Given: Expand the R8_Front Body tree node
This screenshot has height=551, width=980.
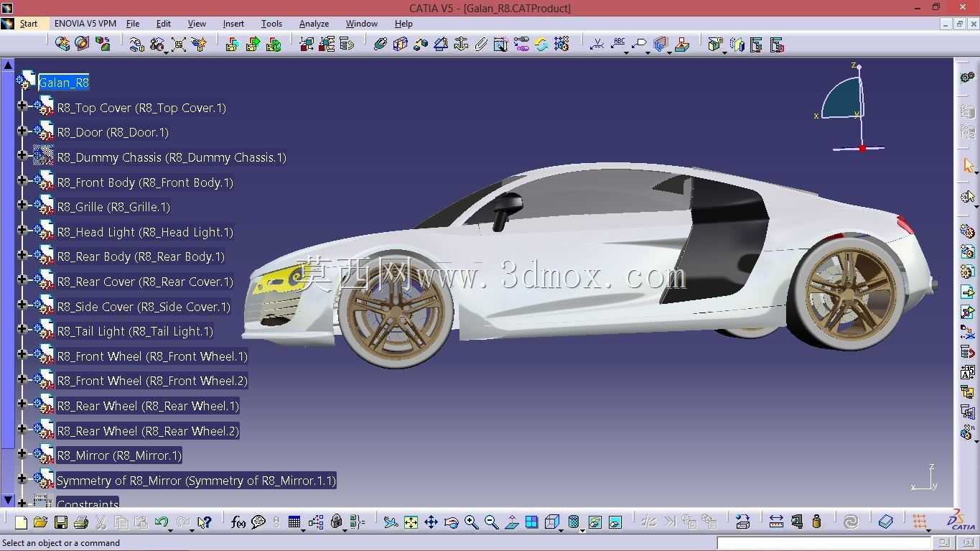Looking at the screenshot, I should click(22, 181).
